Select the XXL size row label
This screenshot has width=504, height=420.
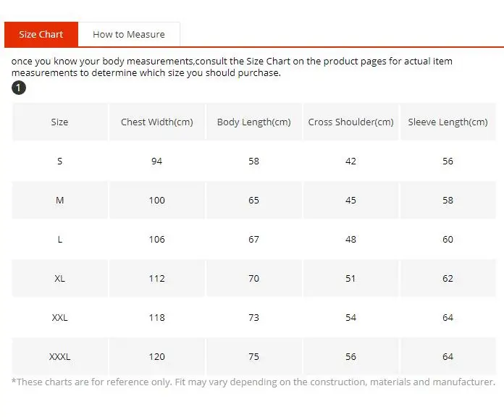click(x=60, y=317)
